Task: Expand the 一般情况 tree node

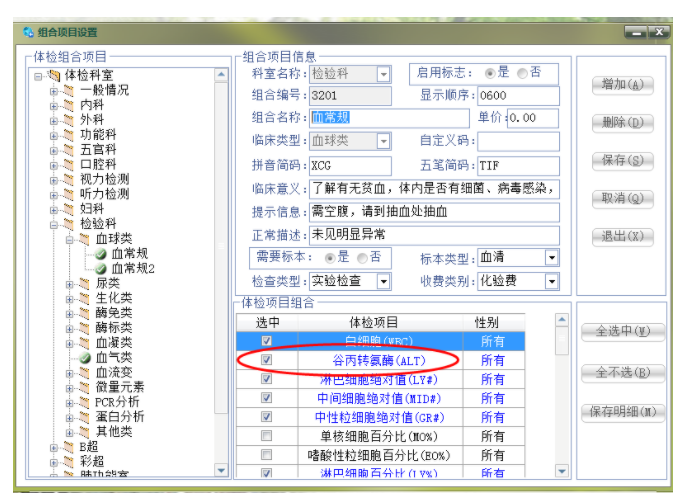Action: [53, 92]
